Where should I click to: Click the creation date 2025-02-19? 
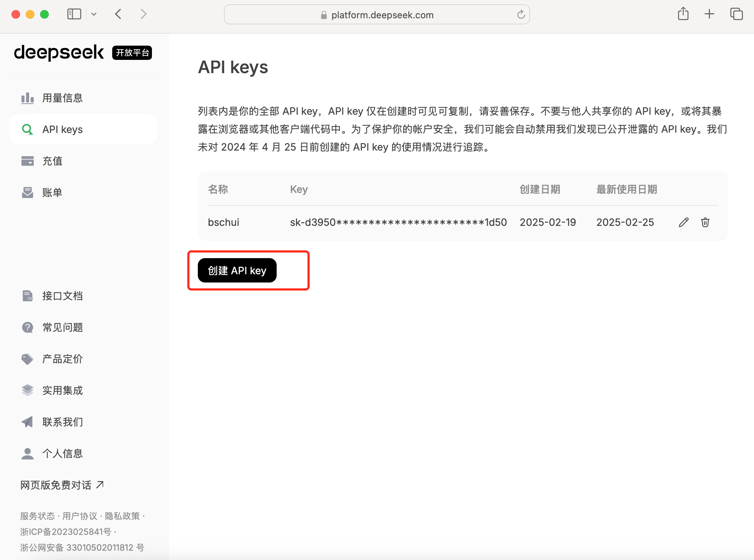(x=548, y=222)
